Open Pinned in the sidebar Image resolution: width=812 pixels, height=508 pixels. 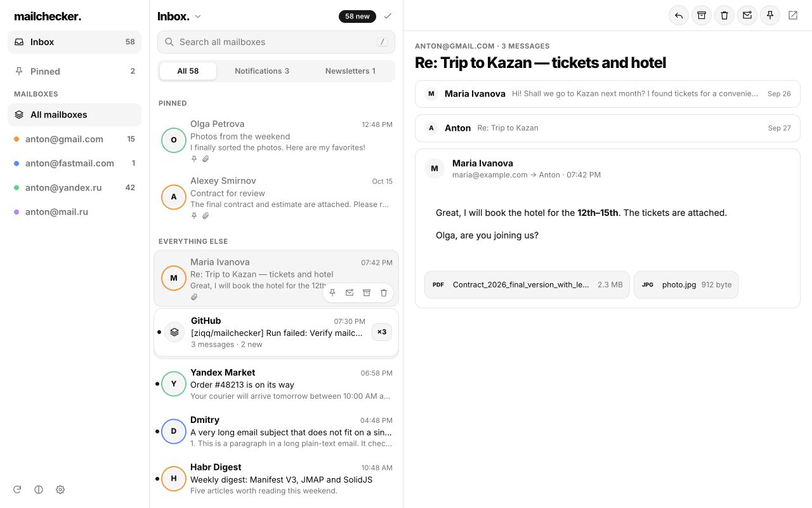click(x=74, y=71)
